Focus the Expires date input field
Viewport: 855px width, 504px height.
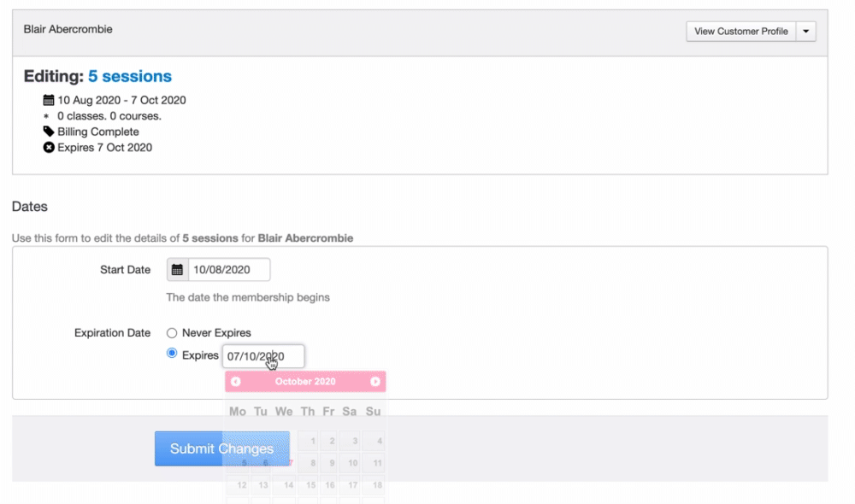[x=262, y=356]
